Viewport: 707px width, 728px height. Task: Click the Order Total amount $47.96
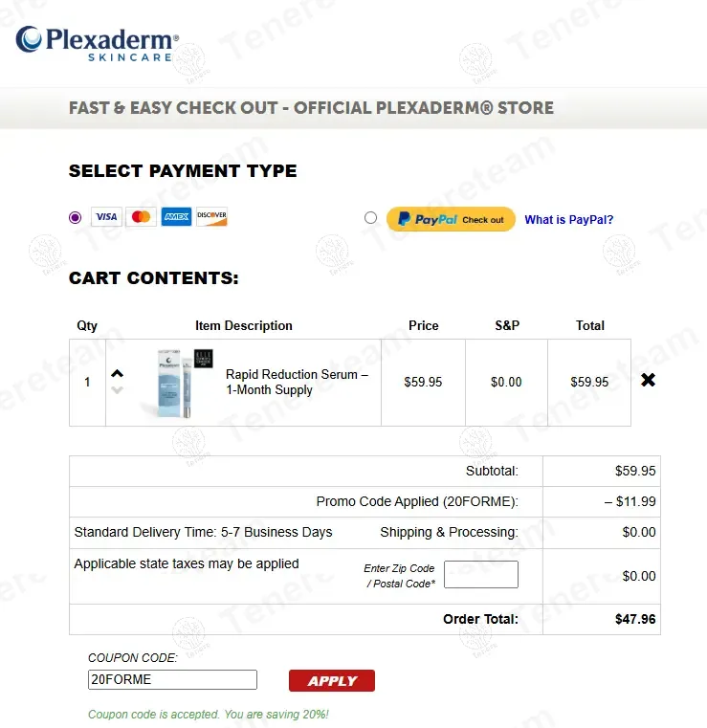coord(635,619)
